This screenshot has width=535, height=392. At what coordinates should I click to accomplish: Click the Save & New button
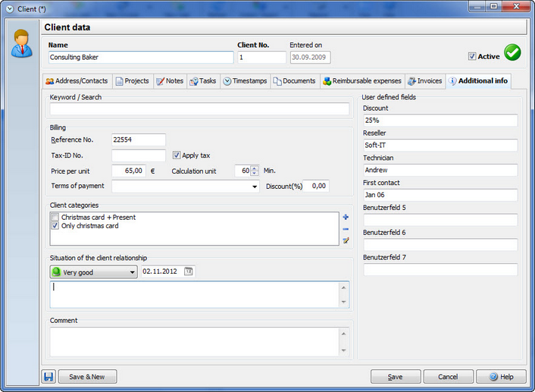click(87, 377)
